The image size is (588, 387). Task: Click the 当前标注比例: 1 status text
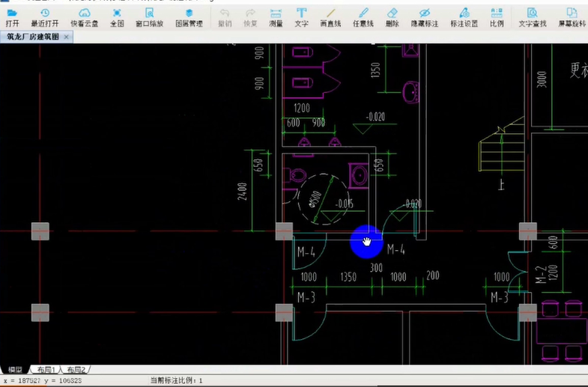coord(176,380)
